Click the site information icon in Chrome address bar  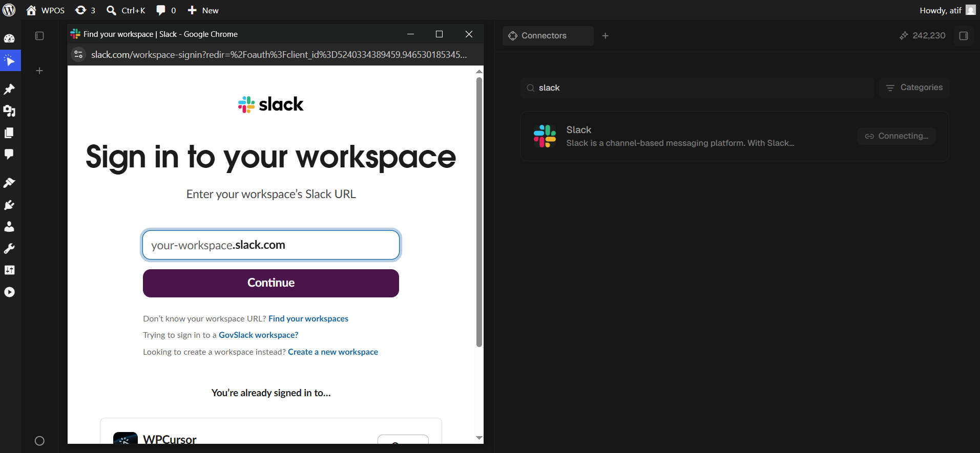pyautogui.click(x=78, y=54)
